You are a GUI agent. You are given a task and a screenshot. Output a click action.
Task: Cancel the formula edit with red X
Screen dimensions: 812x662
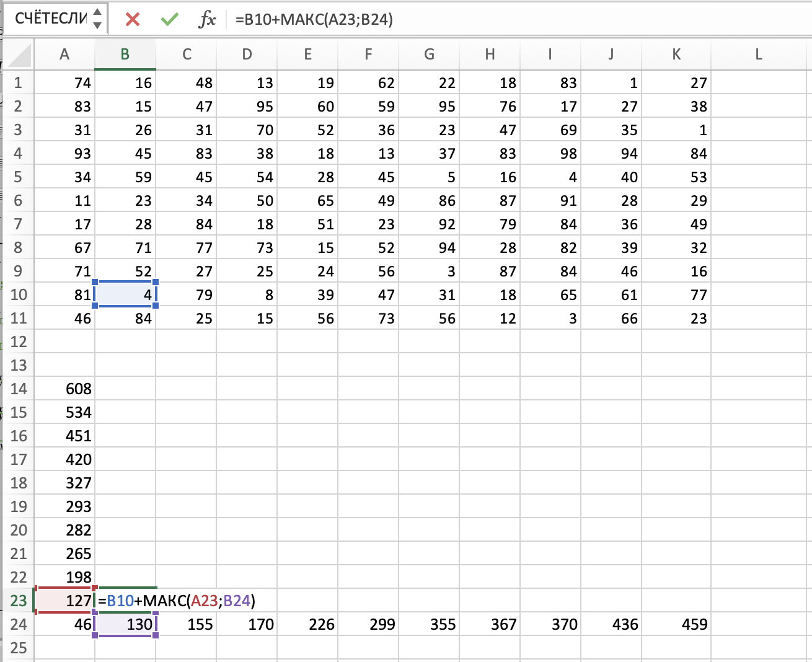pos(132,19)
